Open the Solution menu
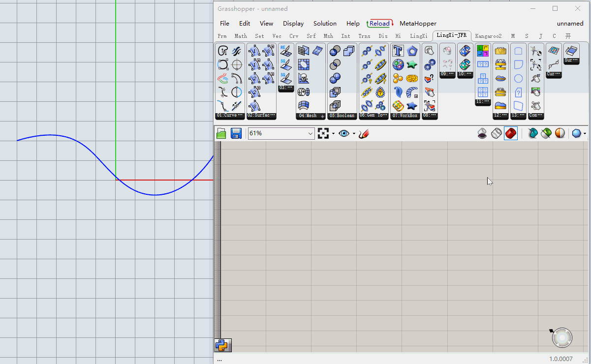The width and height of the screenshot is (591, 364). pyautogui.click(x=325, y=24)
